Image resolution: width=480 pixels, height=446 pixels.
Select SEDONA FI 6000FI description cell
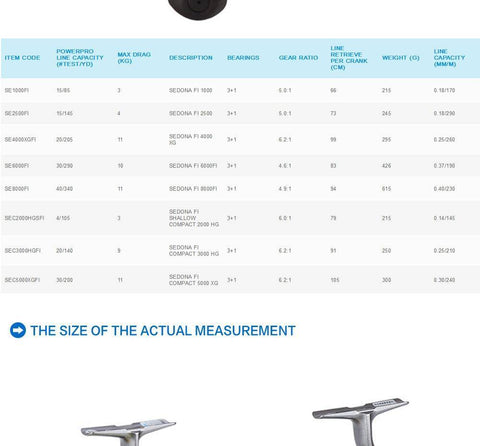click(193, 166)
